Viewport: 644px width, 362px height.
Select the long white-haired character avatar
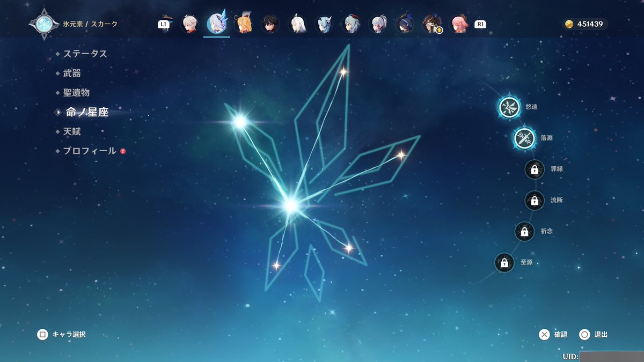click(x=297, y=24)
